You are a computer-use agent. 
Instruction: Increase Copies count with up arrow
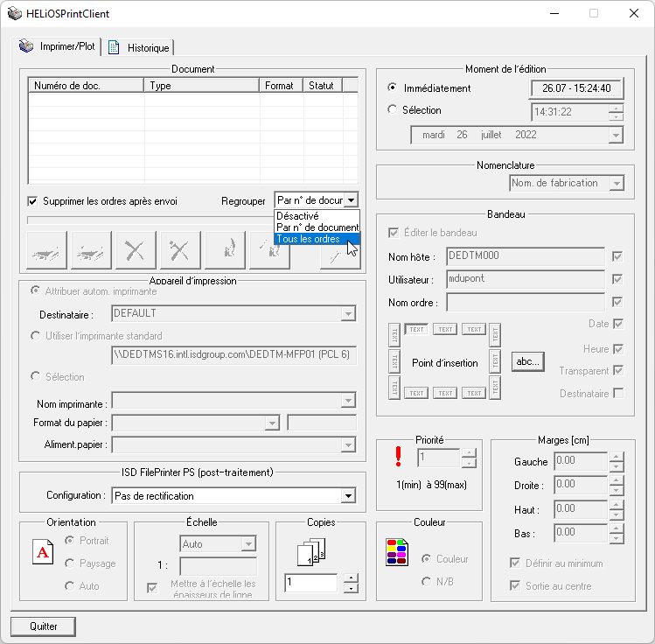click(352, 578)
